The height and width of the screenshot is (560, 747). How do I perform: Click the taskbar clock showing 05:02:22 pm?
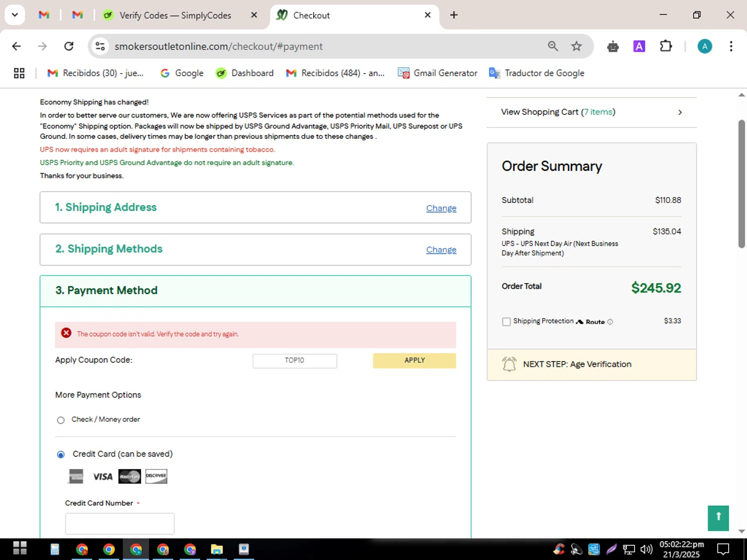tap(681, 549)
